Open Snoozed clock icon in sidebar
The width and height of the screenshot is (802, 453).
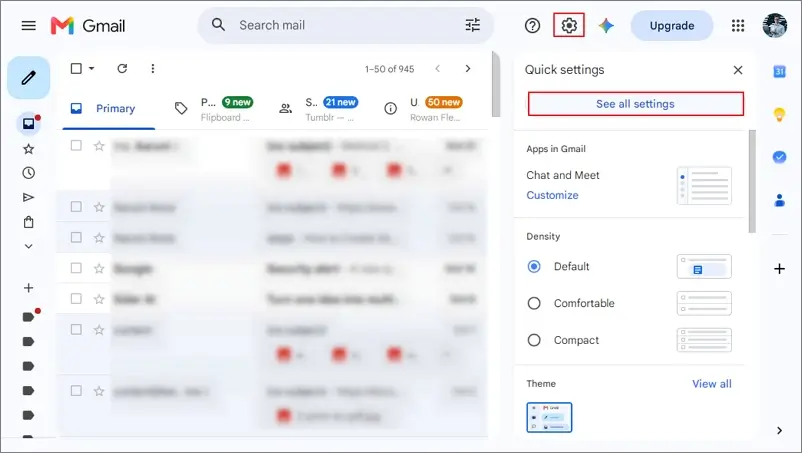tap(29, 173)
